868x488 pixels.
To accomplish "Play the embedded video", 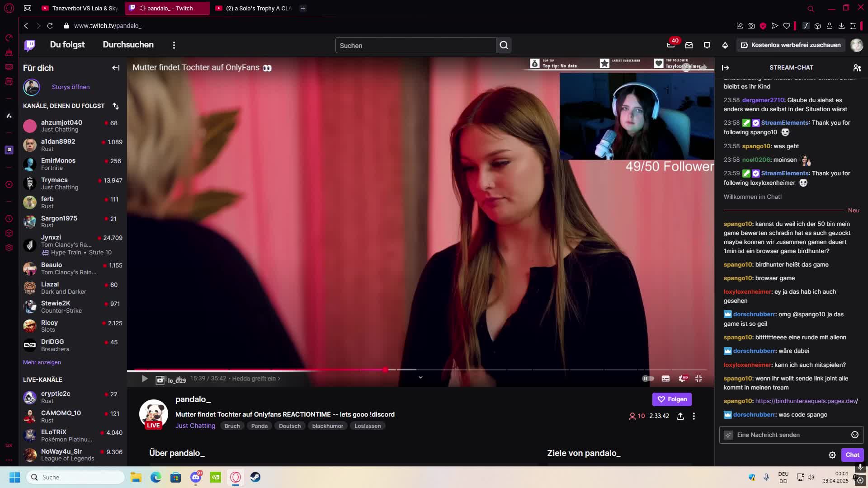I will coord(145,379).
